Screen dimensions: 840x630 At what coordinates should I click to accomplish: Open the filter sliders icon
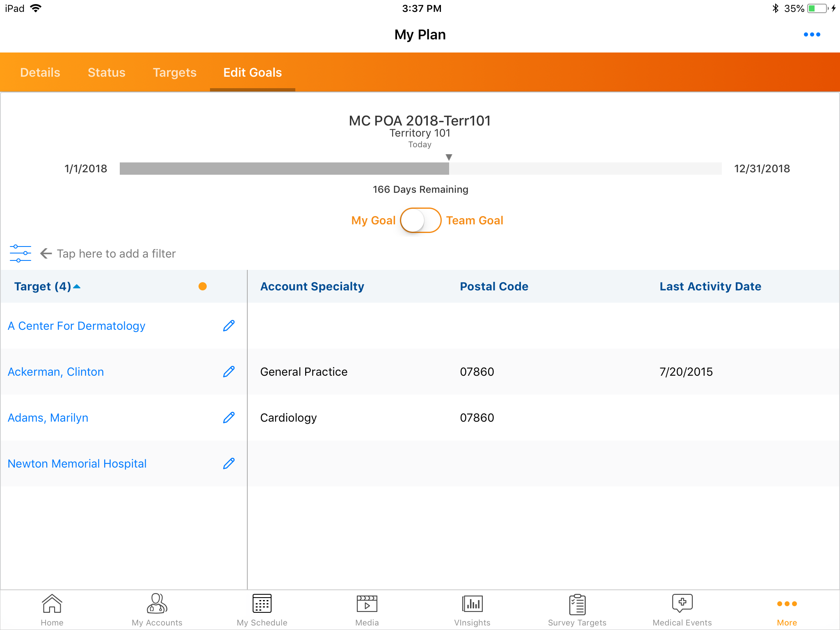(20, 253)
